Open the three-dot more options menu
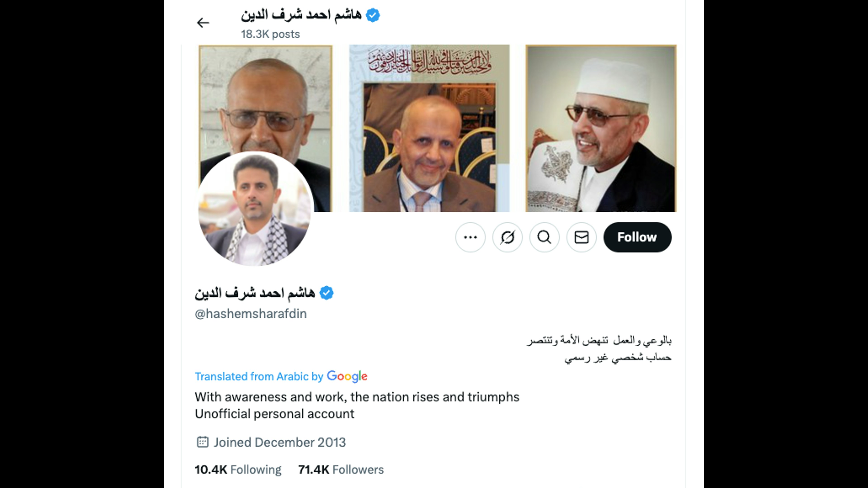The height and width of the screenshot is (488, 868). 470,237
